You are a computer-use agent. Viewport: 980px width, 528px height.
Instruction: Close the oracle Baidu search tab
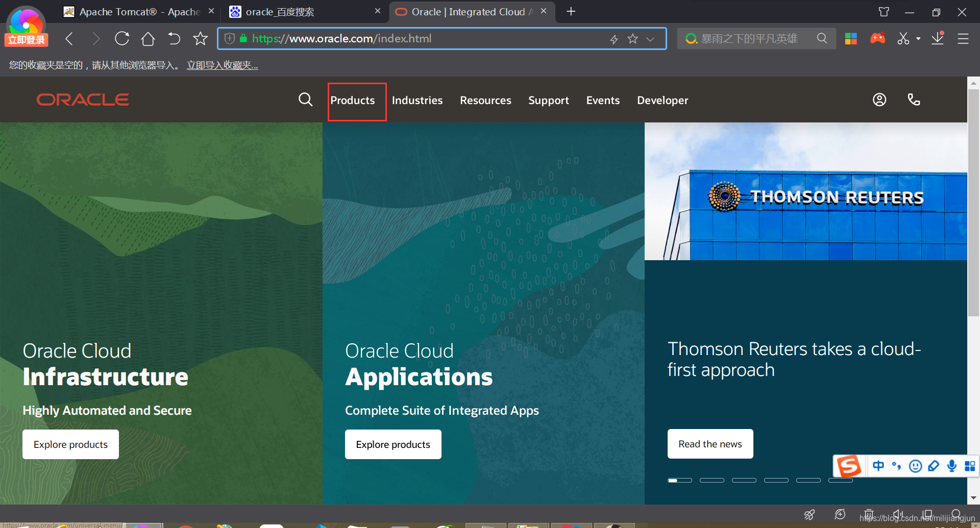pyautogui.click(x=378, y=11)
